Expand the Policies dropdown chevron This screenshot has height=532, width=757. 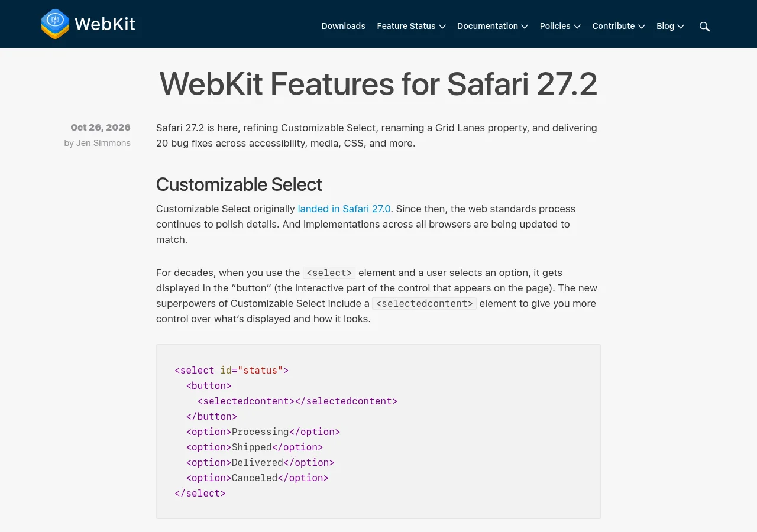click(x=577, y=27)
